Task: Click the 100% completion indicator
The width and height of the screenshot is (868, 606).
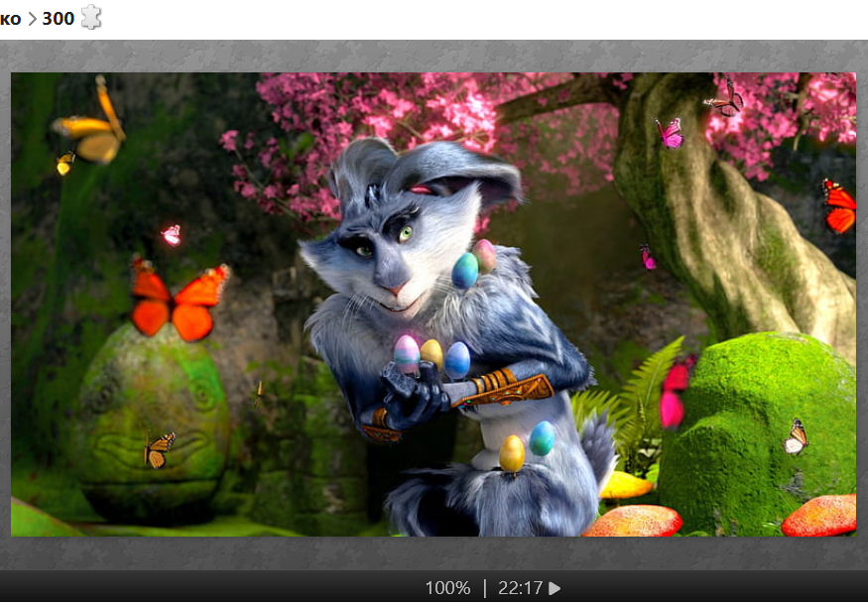Action: 447,588
